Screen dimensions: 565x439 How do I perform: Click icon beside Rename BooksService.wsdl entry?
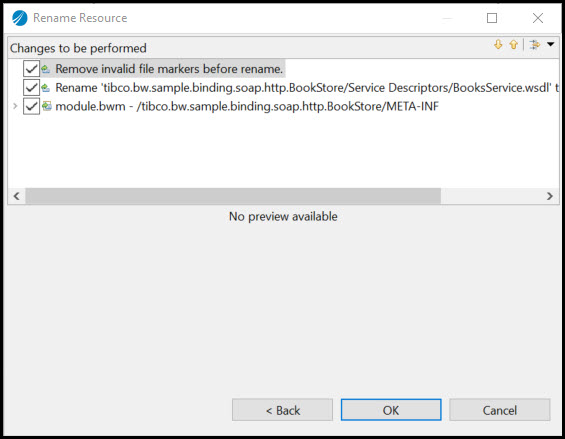46,88
